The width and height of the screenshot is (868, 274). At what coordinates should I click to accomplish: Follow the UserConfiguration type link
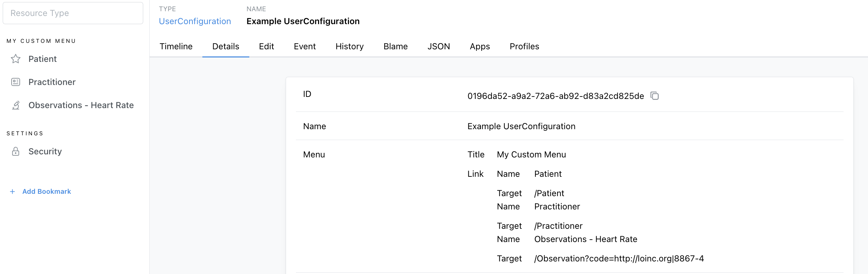point(195,21)
